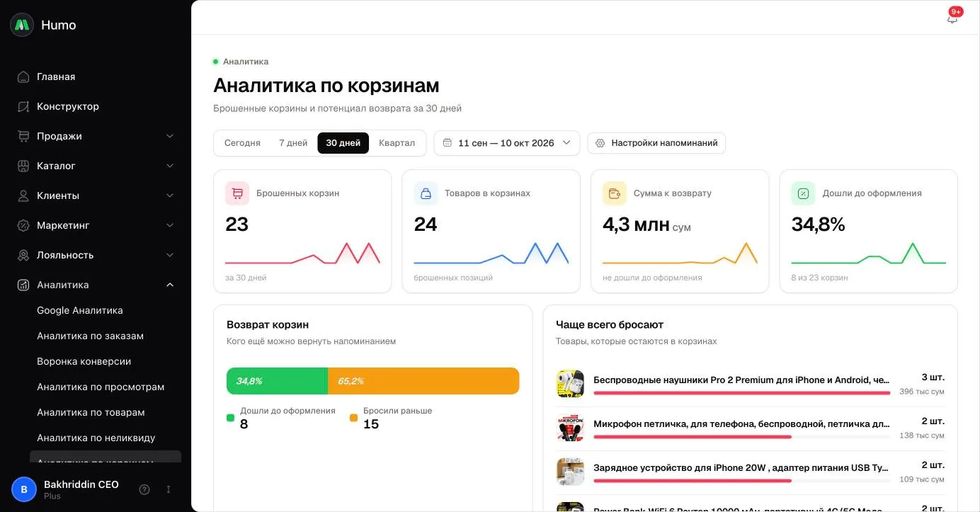Click the cart icon on Брошенных корзин card
The width and height of the screenshot is (980, 512).
[x=237, y=193]
